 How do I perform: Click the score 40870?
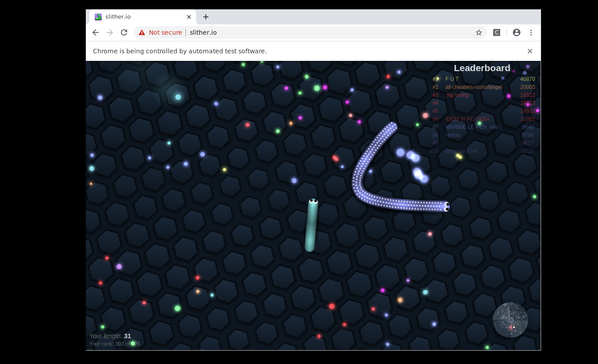coord(528,79)
